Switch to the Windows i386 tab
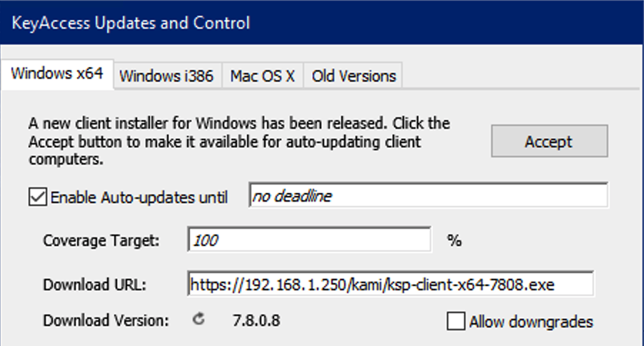This screenshot has height=346, width=644. [x=167, y=76]
